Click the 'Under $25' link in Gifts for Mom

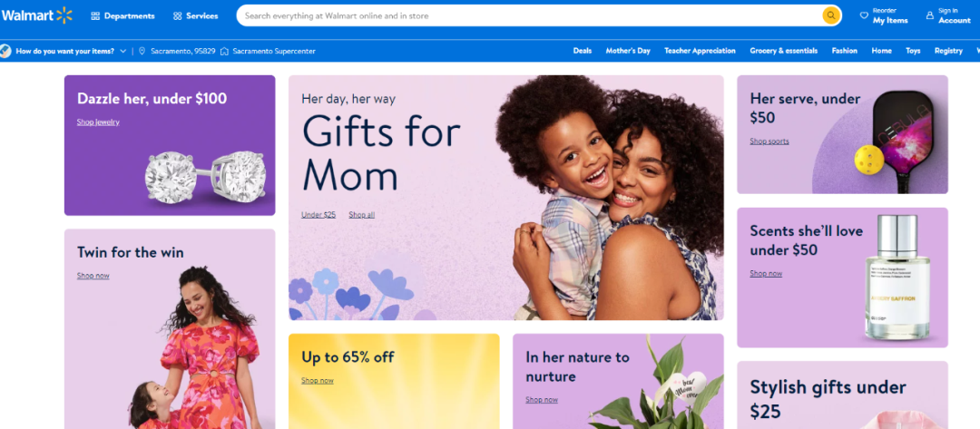(318, 215)
